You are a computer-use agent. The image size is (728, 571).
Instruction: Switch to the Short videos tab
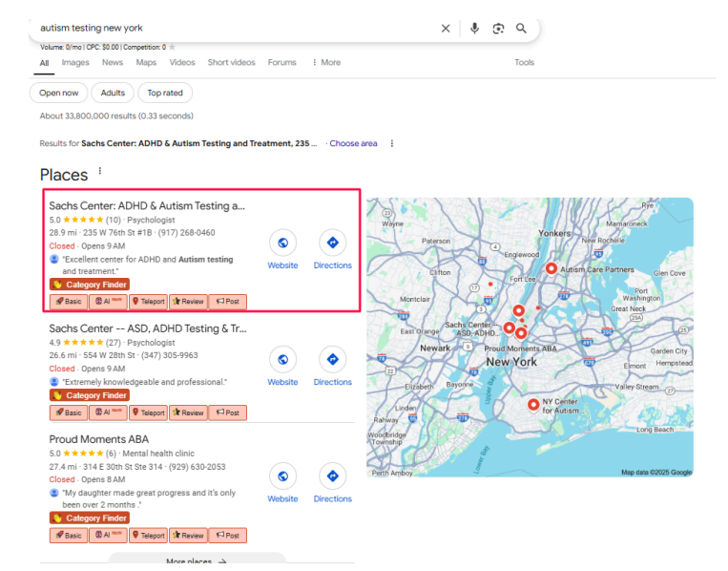point(231,62)
